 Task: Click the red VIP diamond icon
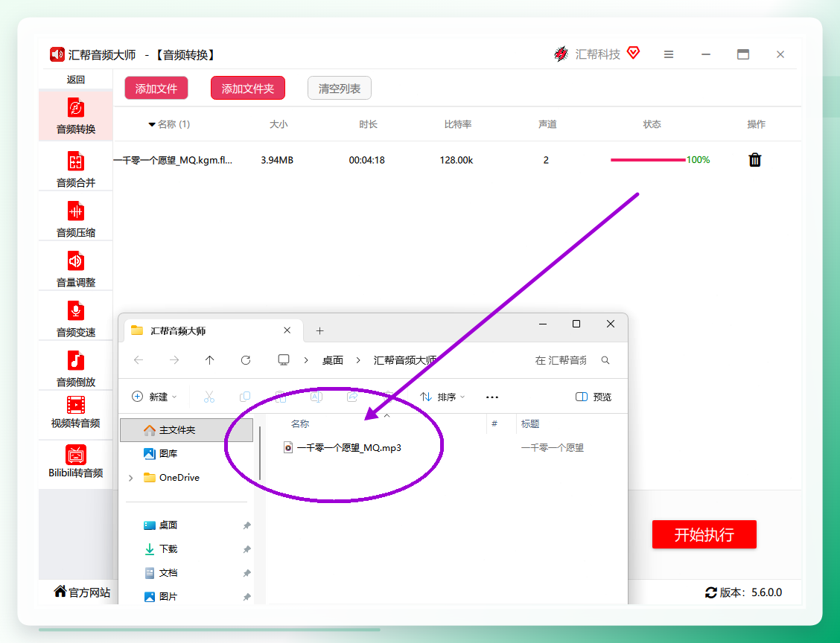click(633, 53)
